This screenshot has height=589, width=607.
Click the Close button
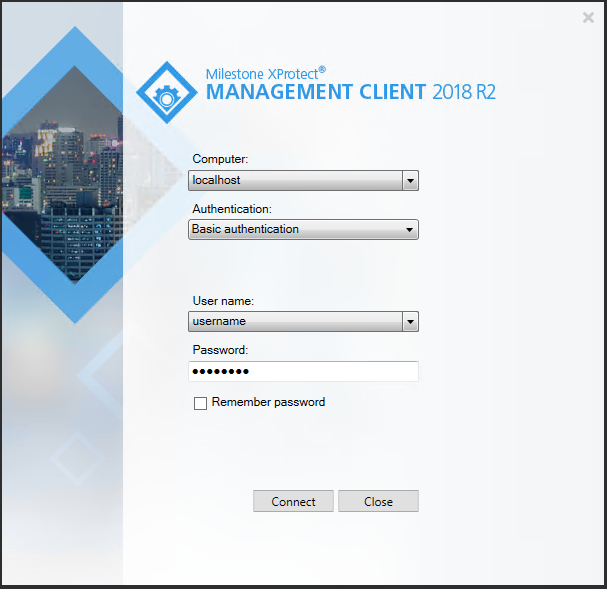pyautogui.click(x=378, y=501)
